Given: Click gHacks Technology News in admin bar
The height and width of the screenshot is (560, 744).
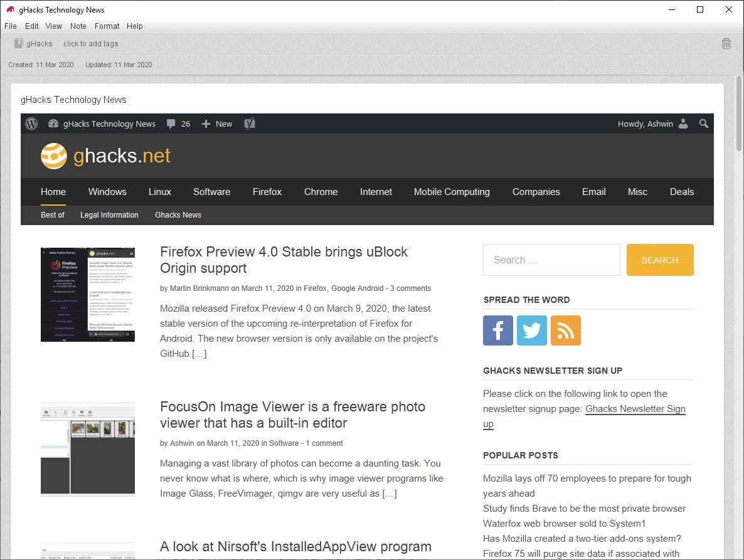Looking at the screenshot, I should 109,124.
